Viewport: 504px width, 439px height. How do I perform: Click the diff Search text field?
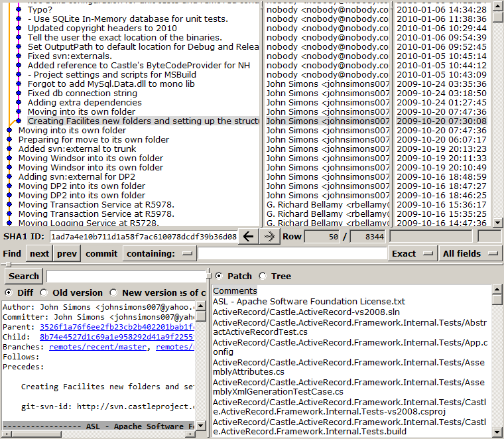point(126,276)
